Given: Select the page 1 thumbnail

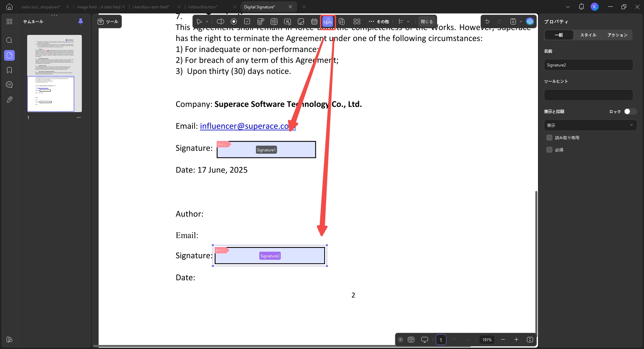Looking at the screenshot, I should 54,73.
